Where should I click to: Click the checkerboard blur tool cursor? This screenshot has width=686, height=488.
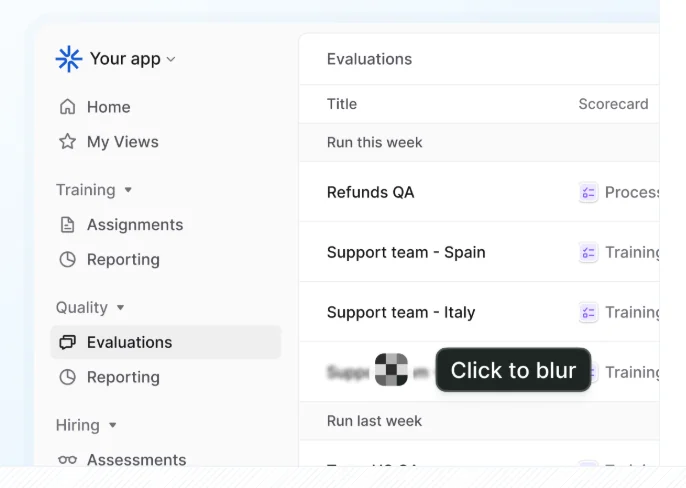pos(391,370)
